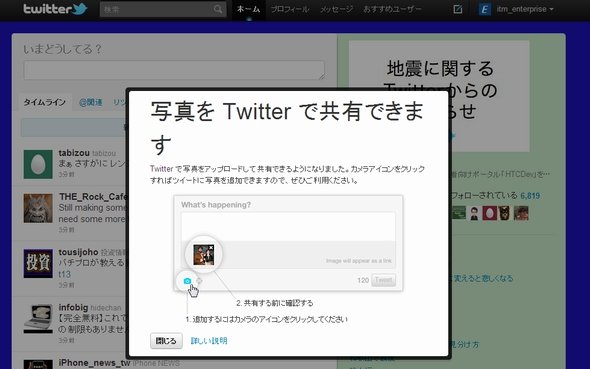This screenshot has height=369, width=590.
Task: Click the 3分前 timestamp under tabizou's tweet
Action: point(66,175)
